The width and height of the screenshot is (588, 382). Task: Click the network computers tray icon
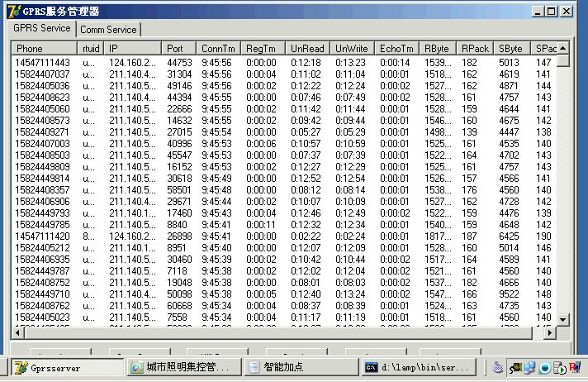click(529, 367)
